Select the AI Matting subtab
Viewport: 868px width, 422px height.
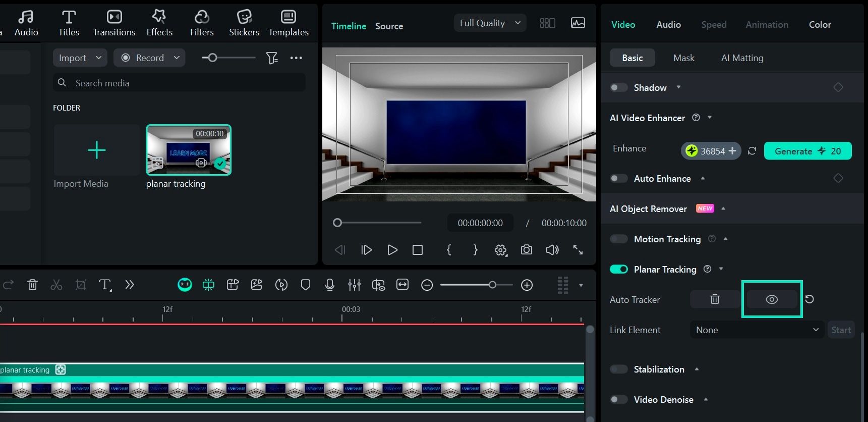pyautogui.click(x=742, y=58)
